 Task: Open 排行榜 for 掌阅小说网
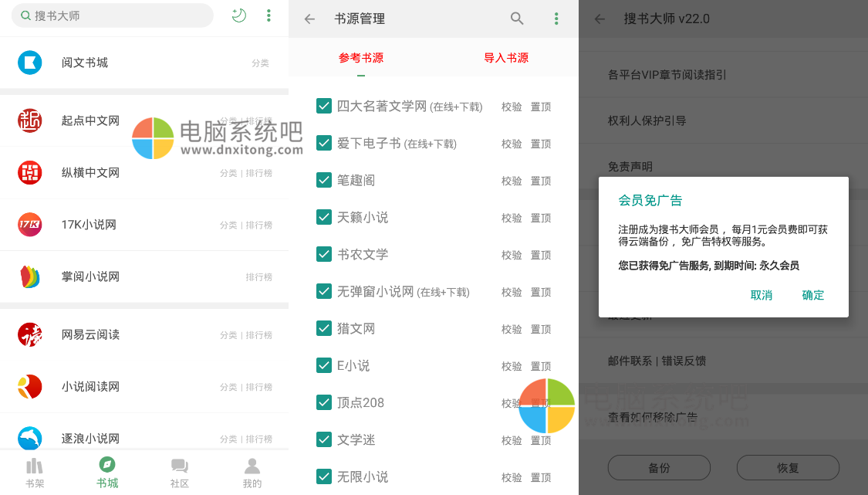[x=259, y=277]
